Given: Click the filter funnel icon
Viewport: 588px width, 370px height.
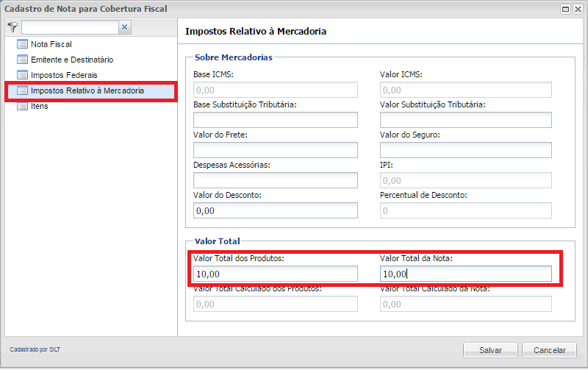Looking at the screenshot, I should click(x=12, y=27).
